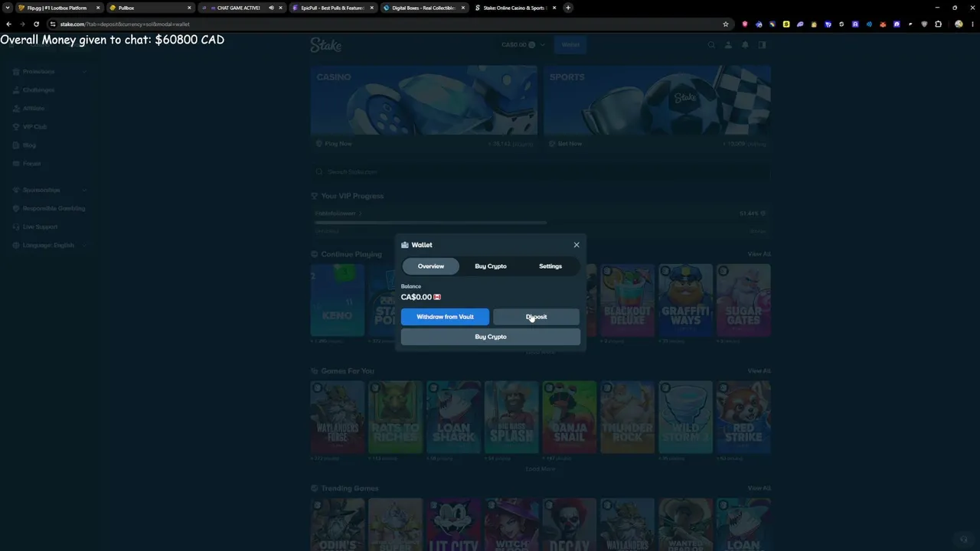The height and width of the screenshot is (551, 980).
Task: Click the yellow S extension icon
Action: click(786, 24)
